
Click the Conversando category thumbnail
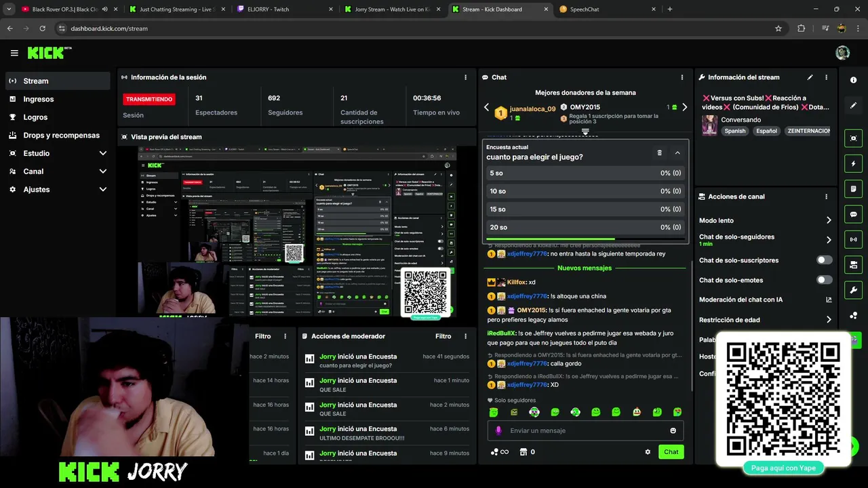tap(709, 125)
